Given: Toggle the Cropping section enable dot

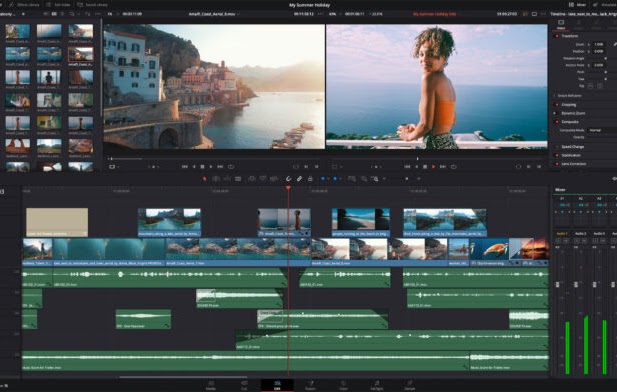Looking at the screenshot, I should [557, 105].
